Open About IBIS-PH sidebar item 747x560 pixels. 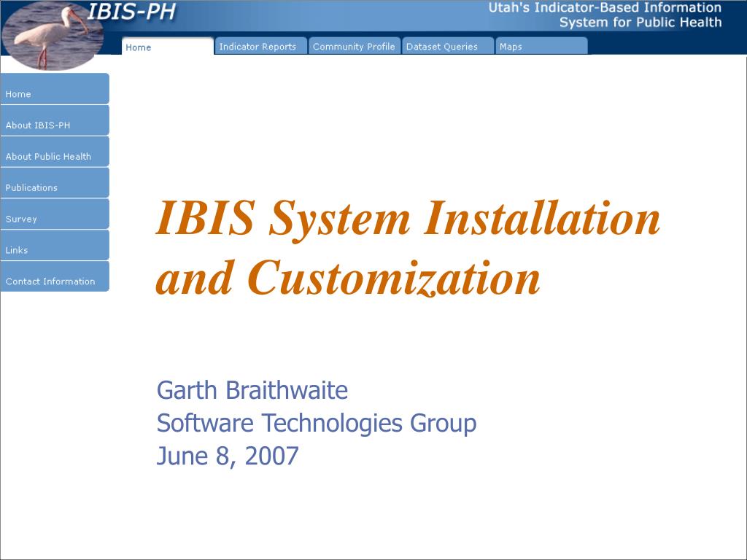pos(55,120)
